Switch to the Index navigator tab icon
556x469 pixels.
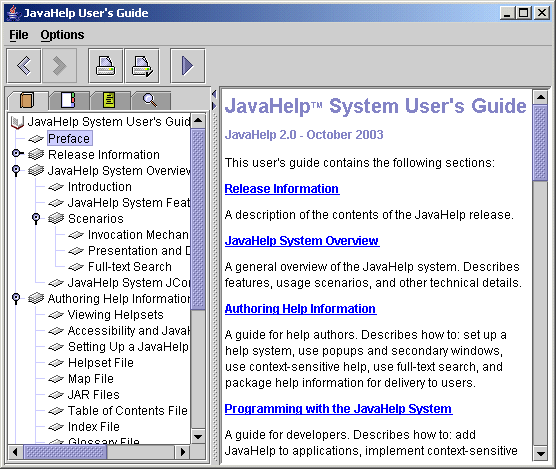69,101
